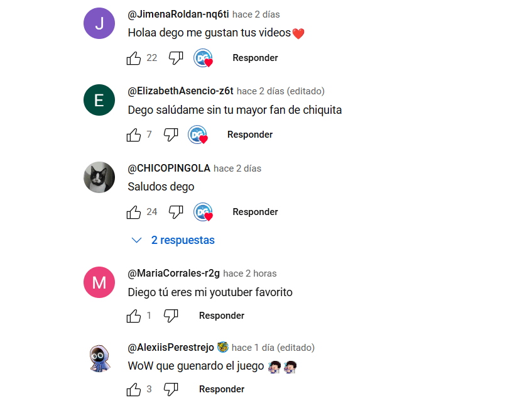Screen dimensions: 532x403
Task: Like AlexiisPerestrejo's comment
Action: (x=134, y=389)
